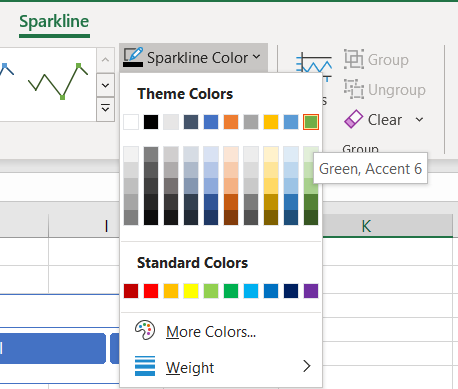Expand the Weight submenu arrow
Viewport: 458px width, 389px height.
coord(307,366)
